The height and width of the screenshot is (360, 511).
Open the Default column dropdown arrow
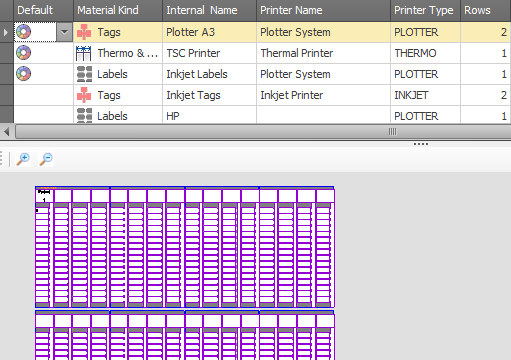coord(64,32)
